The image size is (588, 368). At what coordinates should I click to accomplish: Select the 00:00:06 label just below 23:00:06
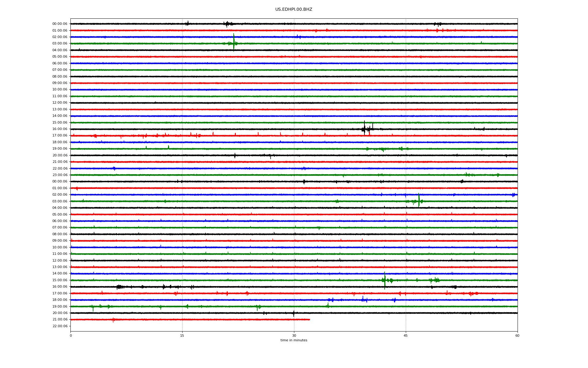point(60,182)
